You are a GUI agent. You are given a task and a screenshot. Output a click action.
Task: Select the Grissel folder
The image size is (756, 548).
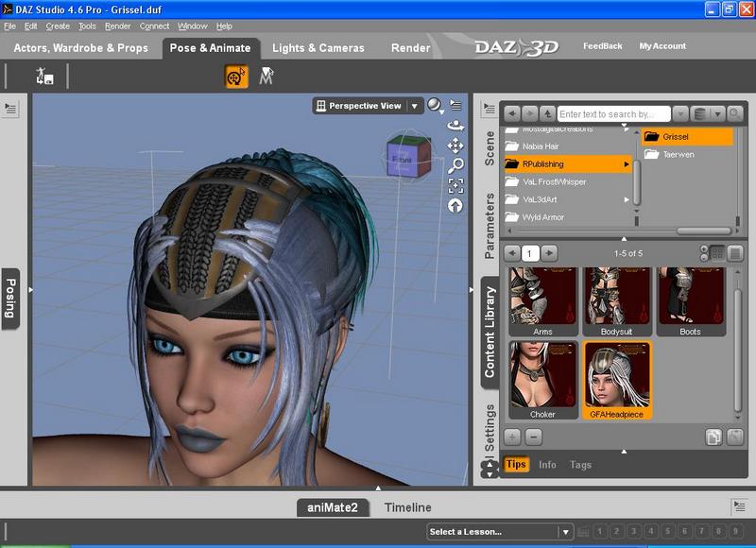click(x=687, y=137)
